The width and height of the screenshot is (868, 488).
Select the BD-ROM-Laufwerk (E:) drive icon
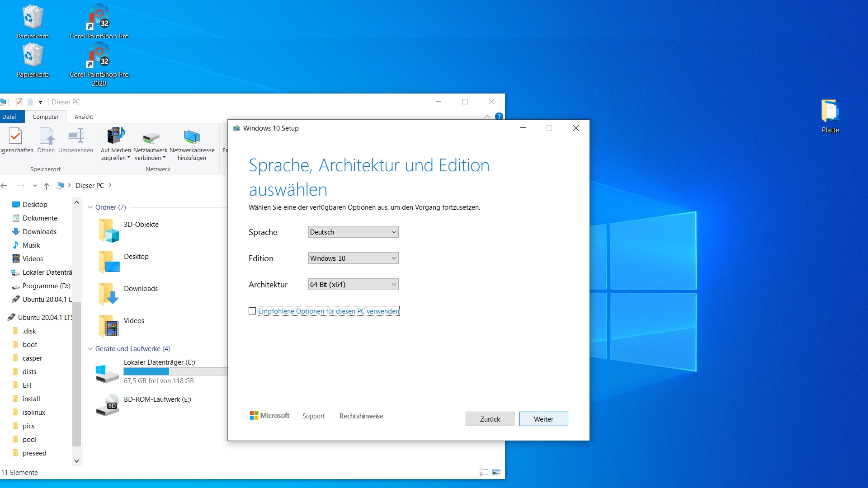pos(107,405)
